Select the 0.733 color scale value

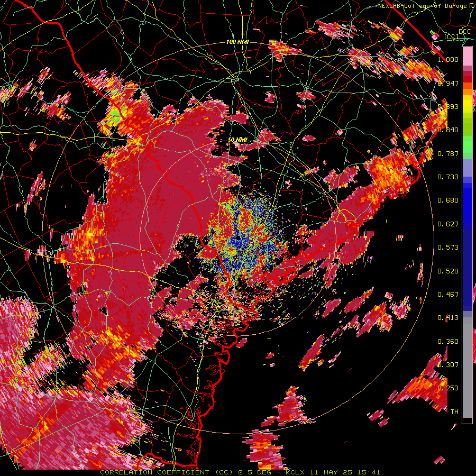pyautogui.click(x=448, y=177)
